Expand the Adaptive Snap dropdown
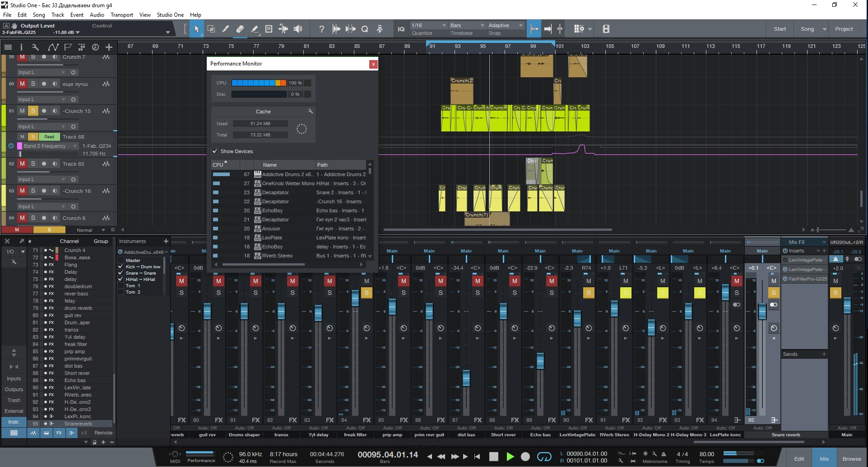Viewport: 868px width, 467px height. point(506,25)
